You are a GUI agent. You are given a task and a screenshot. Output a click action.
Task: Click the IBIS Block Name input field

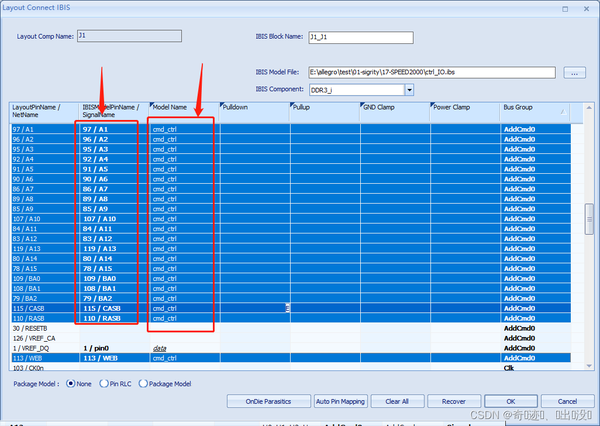pos(361,38)
